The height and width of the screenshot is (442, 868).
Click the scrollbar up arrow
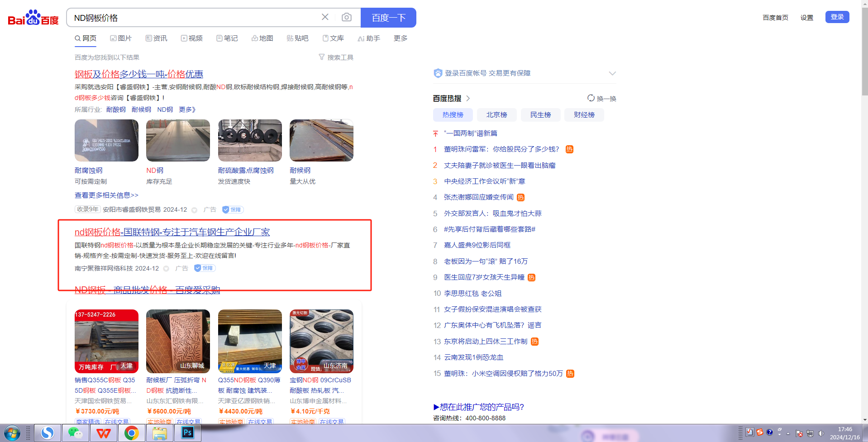click(x=864, y=4)
